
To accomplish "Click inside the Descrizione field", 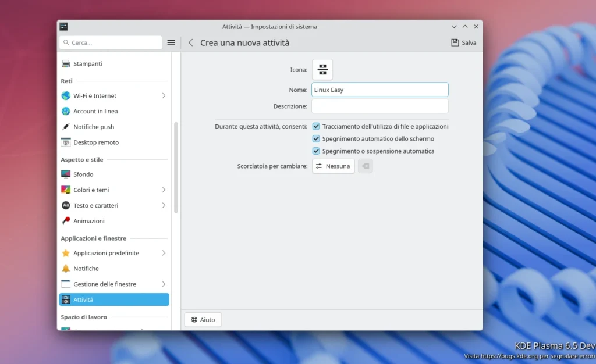I will (x=379, y=106).
